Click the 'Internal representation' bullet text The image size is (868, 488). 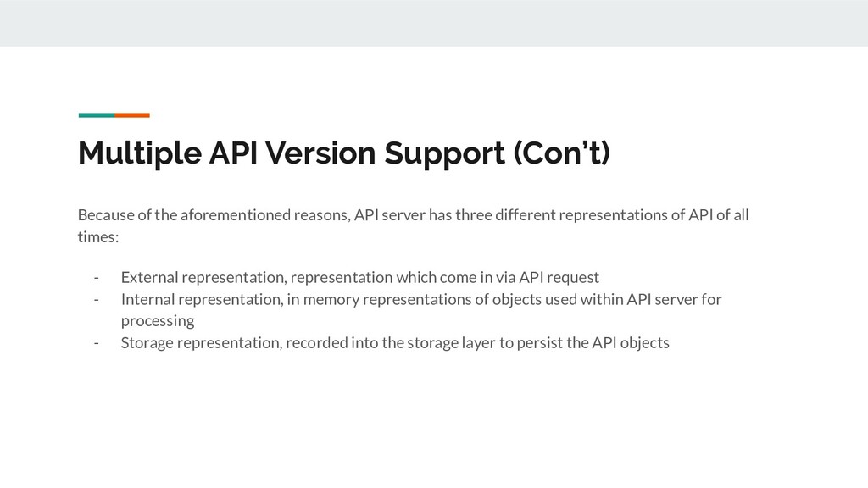coord(421,310)
